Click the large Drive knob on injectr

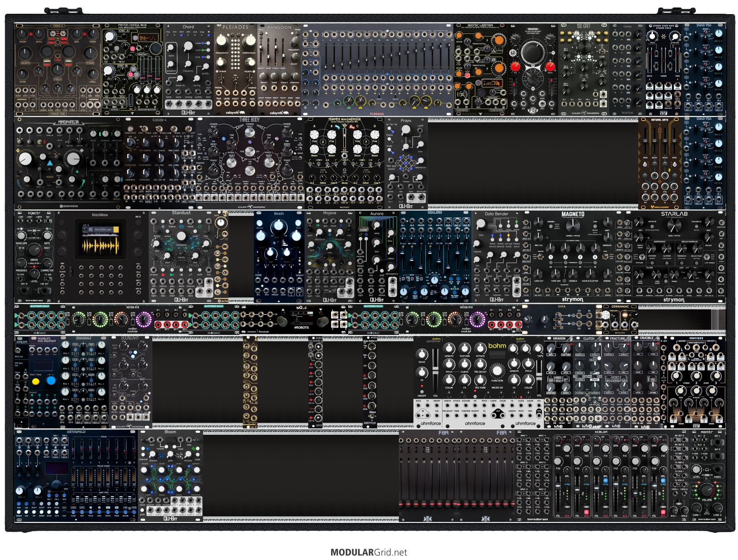[x=34, y=250]
